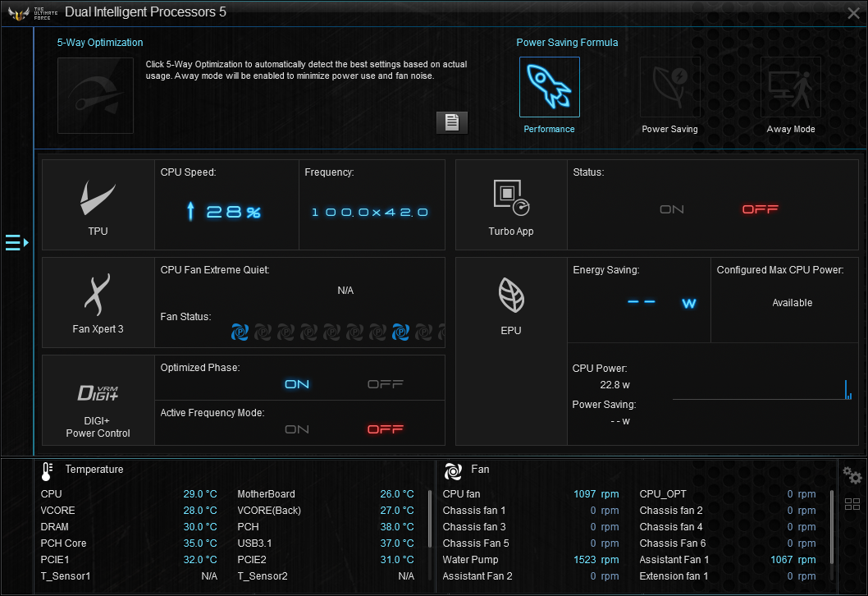
Task: Click the Assistant Fan 1 1067 rpm value
Action: 793,560
